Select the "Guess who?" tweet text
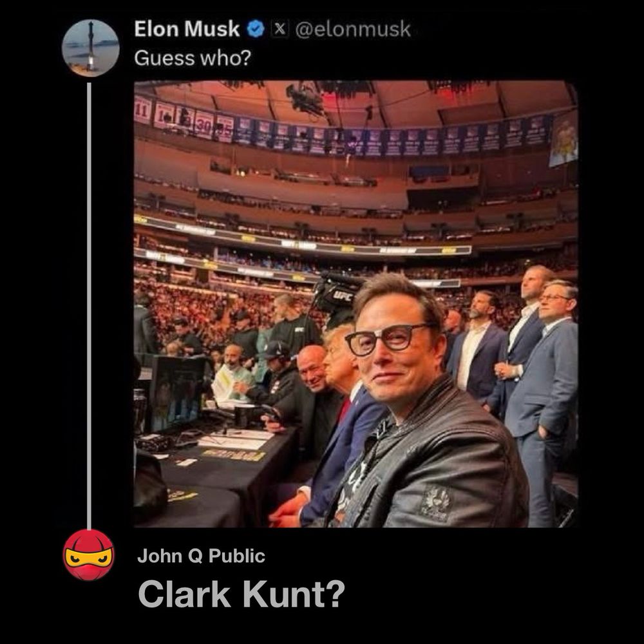 point(192,59)
